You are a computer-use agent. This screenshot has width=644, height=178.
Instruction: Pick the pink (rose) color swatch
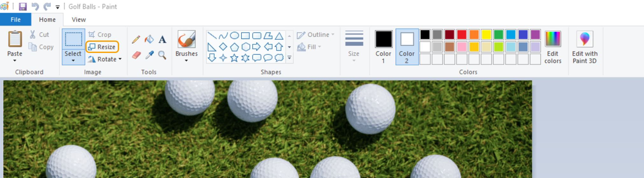pos(462,47)
